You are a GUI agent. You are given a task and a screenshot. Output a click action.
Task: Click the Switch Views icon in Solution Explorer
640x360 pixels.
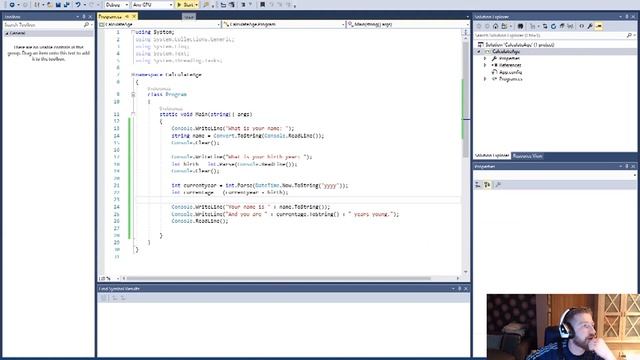point(504,26)
